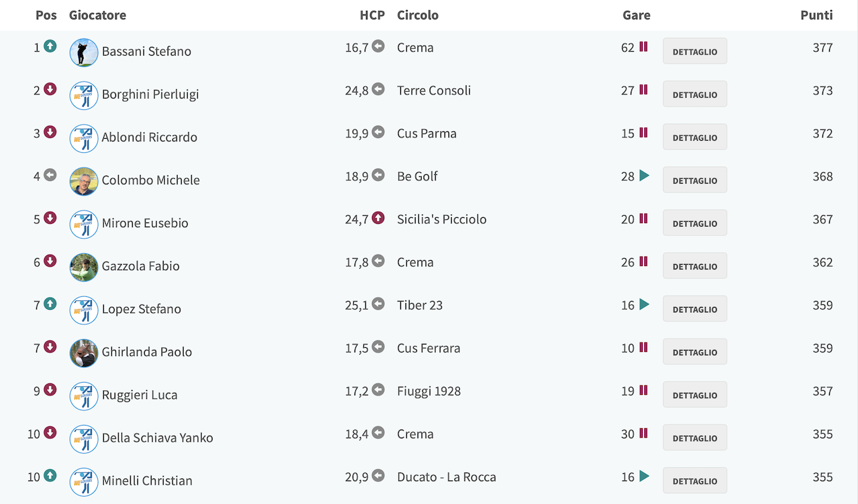
Task: Open Dettaglio for Mirone Eusebio
Action: [x=695, y=223]
